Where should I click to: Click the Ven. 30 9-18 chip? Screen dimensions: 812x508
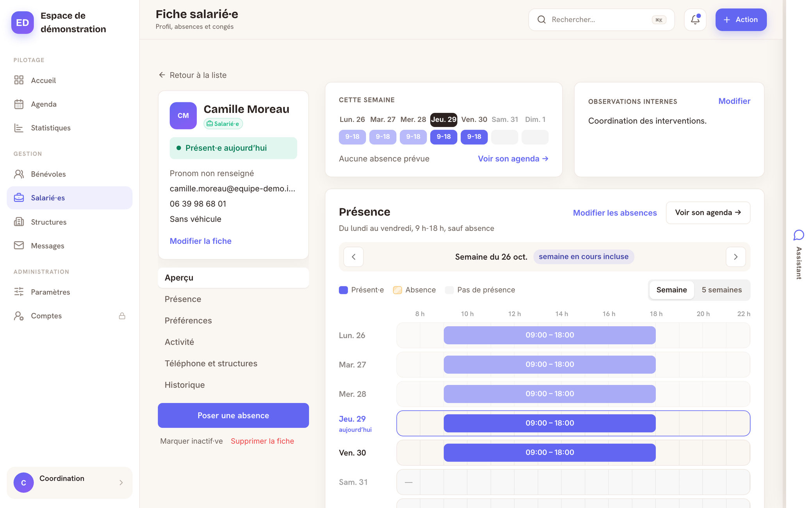474,137
